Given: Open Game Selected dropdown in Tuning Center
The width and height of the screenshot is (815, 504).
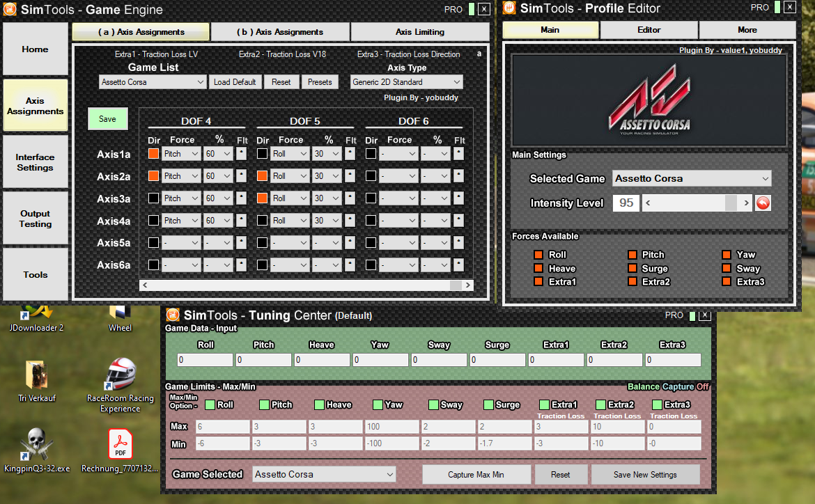Looking at the screenshot, I should (x=324, y=474).
